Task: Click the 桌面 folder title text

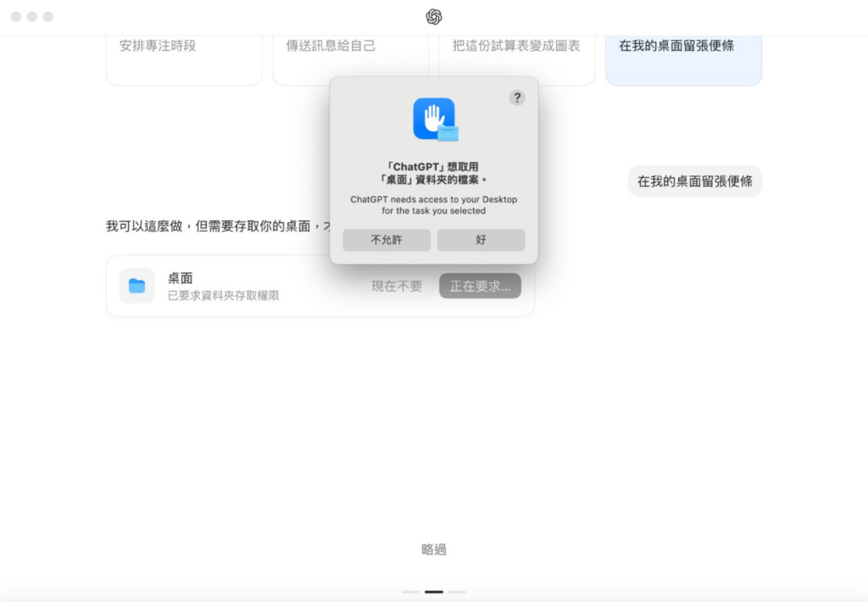Action: [x=180, y=278]
